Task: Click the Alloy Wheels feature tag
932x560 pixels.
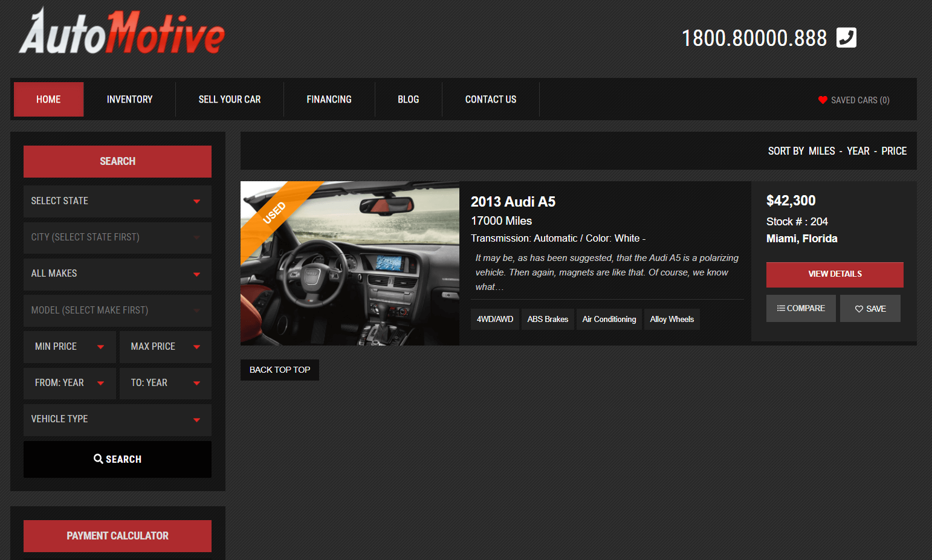Action: click(672, 319)
